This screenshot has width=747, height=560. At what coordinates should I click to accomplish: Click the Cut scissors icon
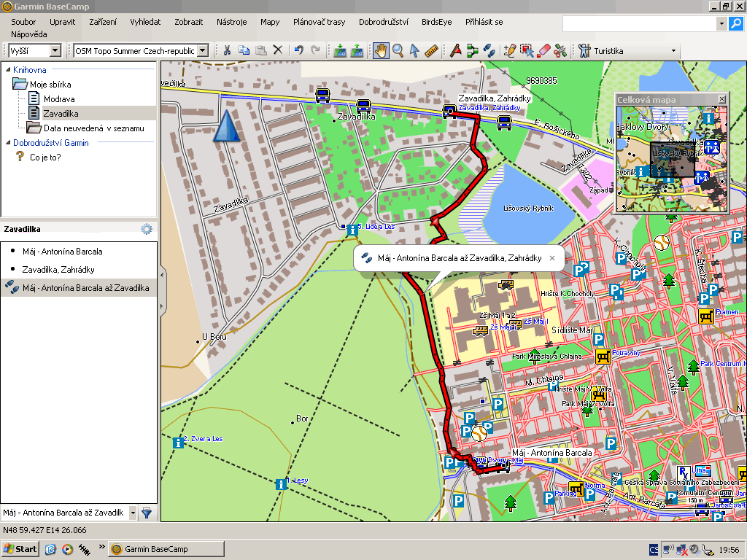click(x=227, y=50)
